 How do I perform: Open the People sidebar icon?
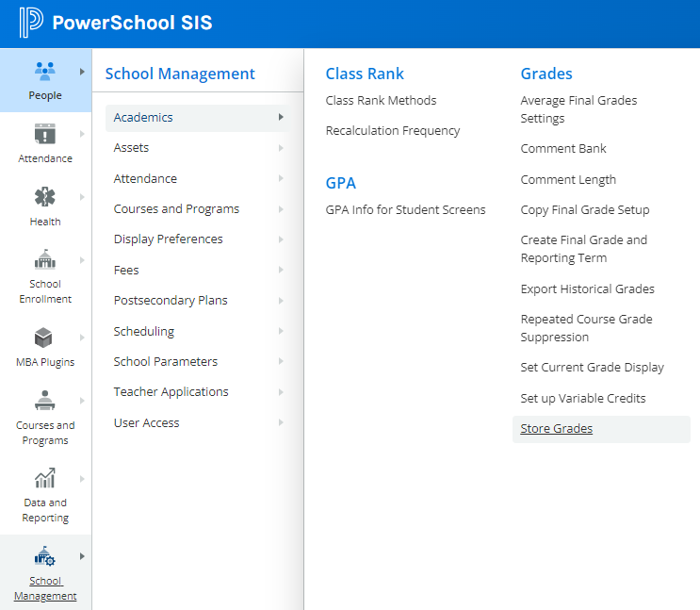coord(45,72)
